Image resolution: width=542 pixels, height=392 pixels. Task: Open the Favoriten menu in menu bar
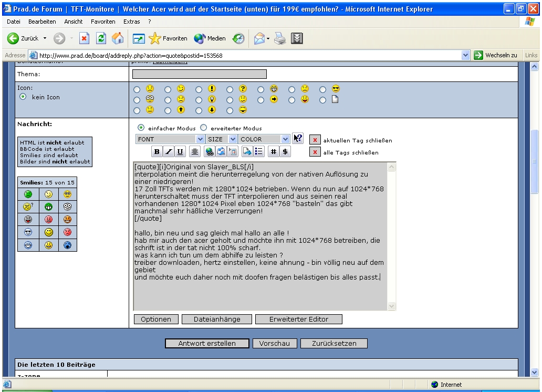pos(103,21)
